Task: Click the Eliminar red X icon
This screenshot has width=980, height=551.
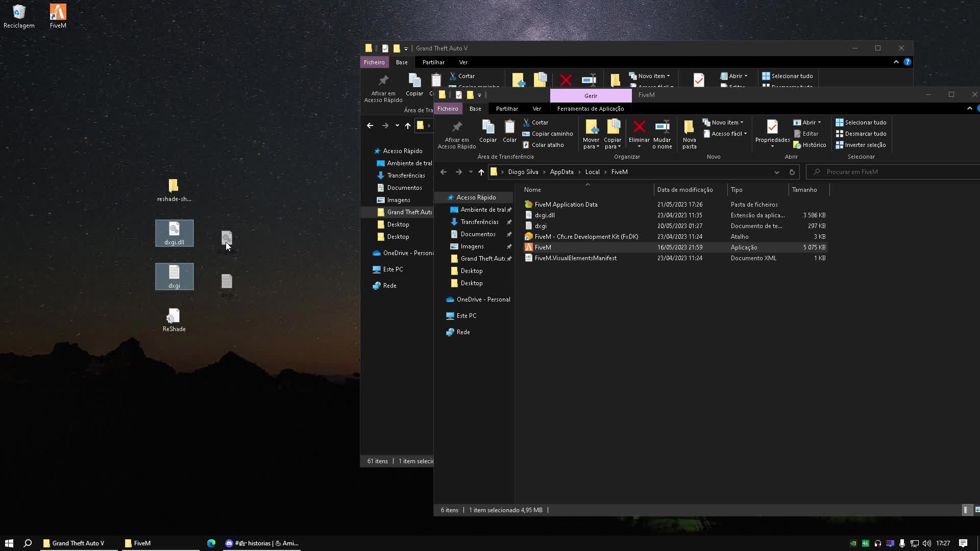Action: [x=639, y=127]
